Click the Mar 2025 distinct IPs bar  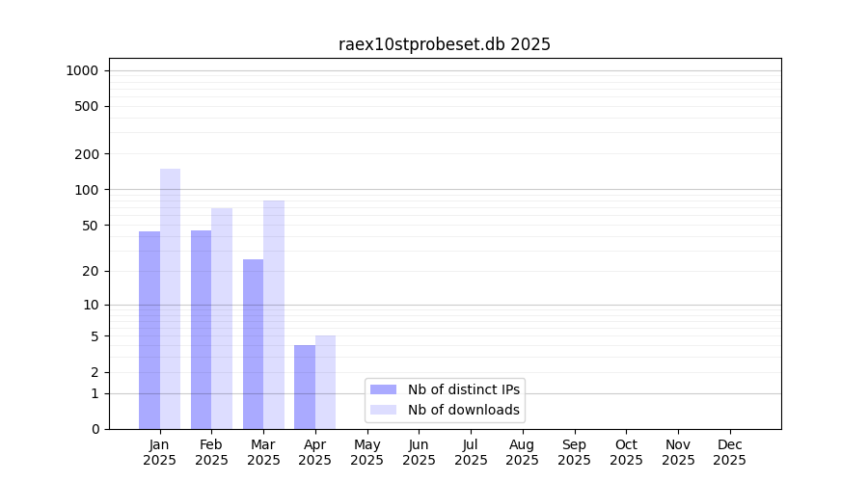tap(253, 344)
